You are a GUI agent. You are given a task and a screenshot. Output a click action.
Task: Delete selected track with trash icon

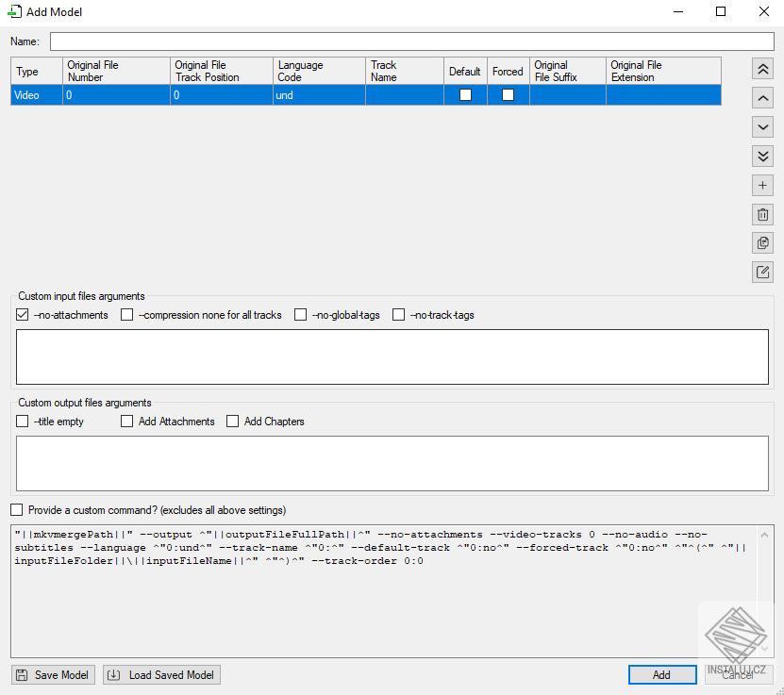click(x=762, y=214)
